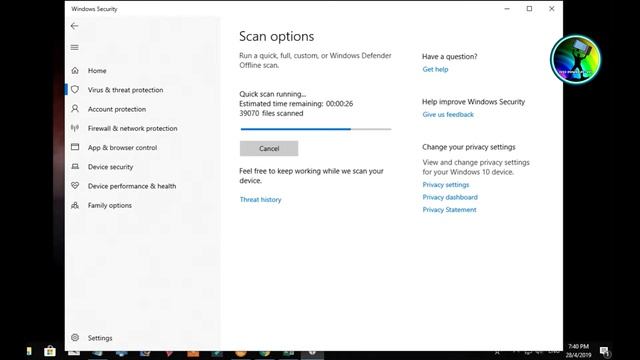Click the Firewall & network antenna icon

point(75,128)
